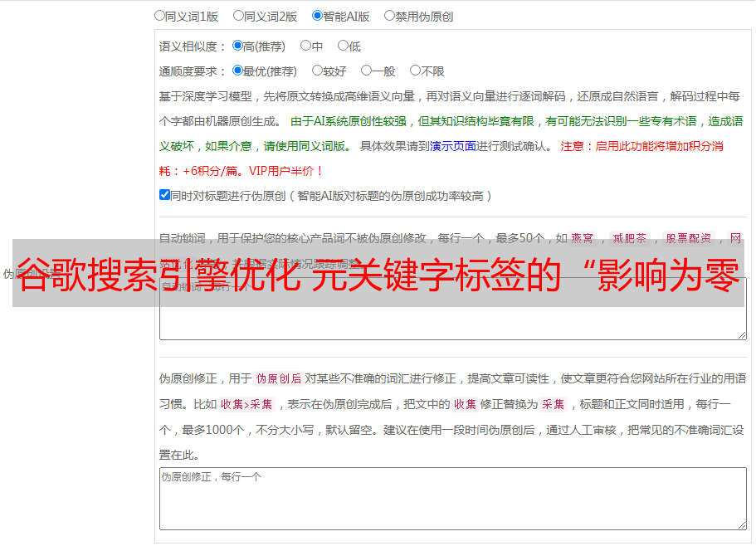Select the 同义词2版 radio option
The height and width of the screenshot is (546, 756).
click(x=238, y=16)
